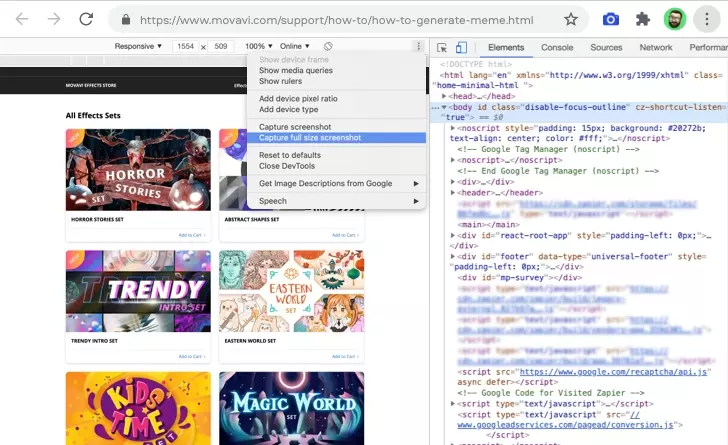728x445 pixels.
Task: Select Add device type
Action: pyautogui.click(x=336, y=109)
